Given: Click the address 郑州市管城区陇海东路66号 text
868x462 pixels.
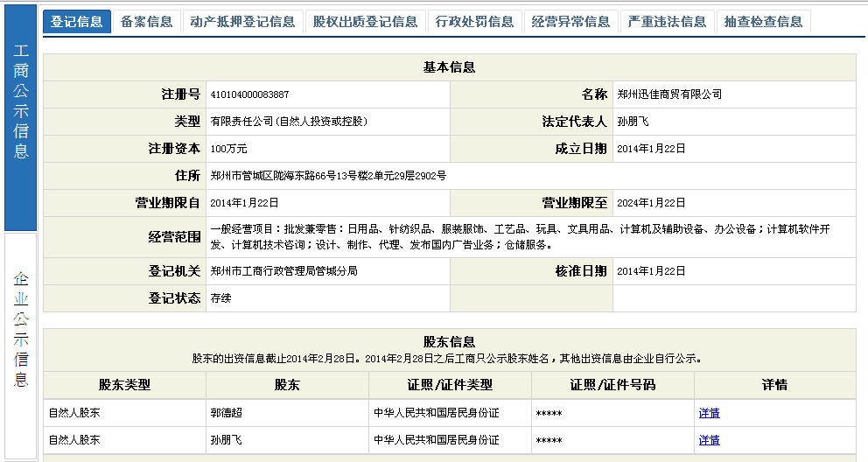Looking at the screenshot, I should 328,176.
